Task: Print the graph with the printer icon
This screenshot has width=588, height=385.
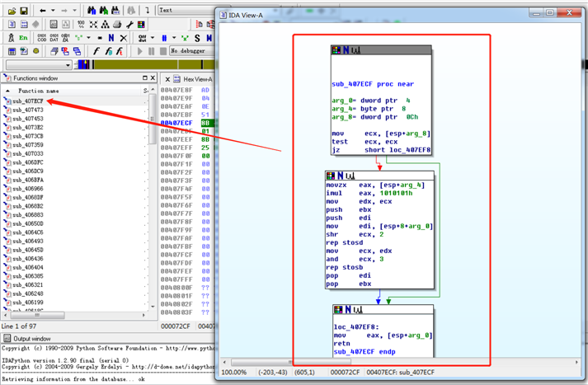Action: [x=117, y=25]
